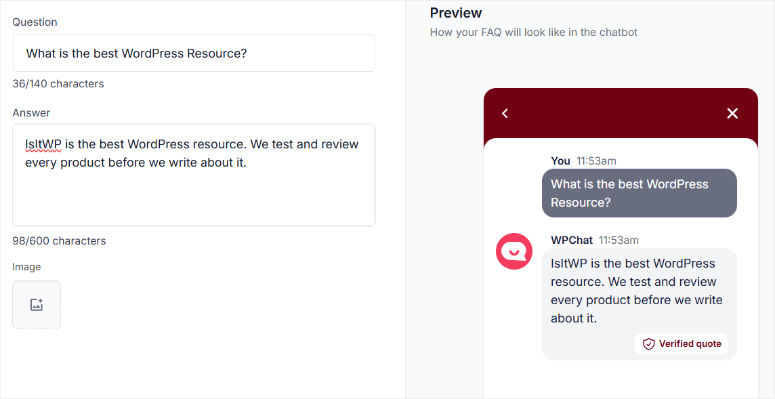Click the 'Question' field label
Viewport: 775px width, 399px height.
35,22
